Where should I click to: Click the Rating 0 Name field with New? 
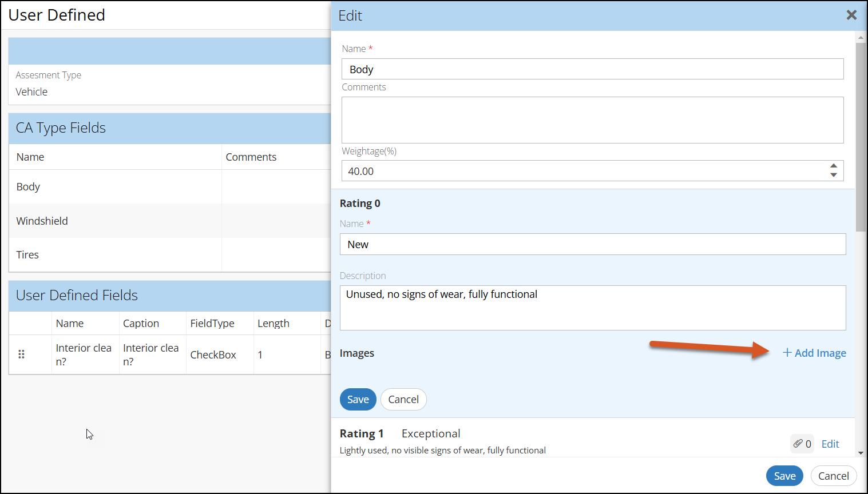(592, 244)
